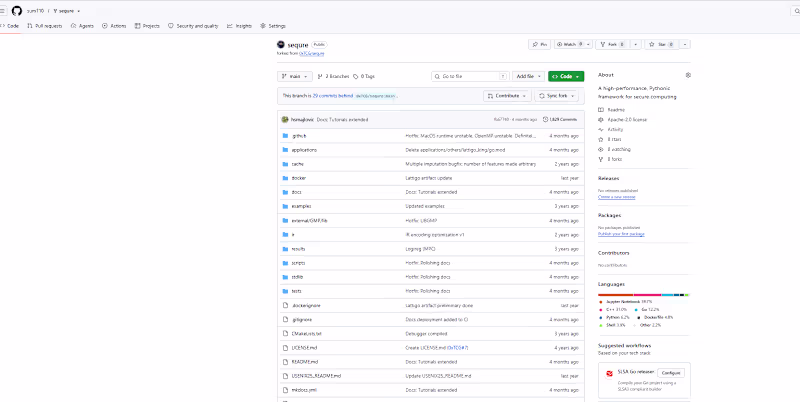Viewport: 800px width, 402px height.
Task: Open the repository Settings tab
Action: (x=273, y=26)
